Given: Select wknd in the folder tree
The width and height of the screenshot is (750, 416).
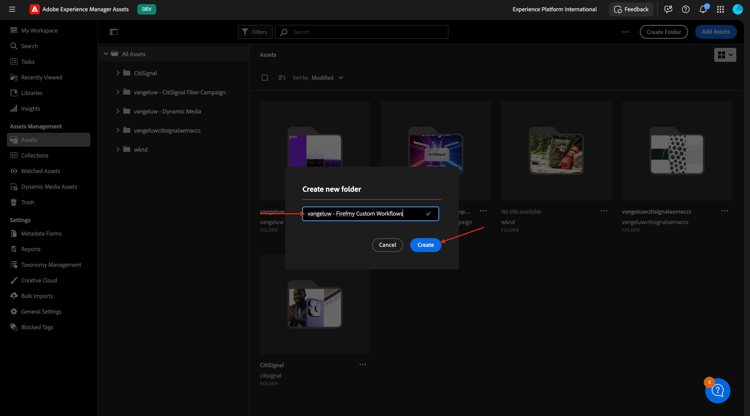Looking at the screenshot, I should [x=141, y=150].
